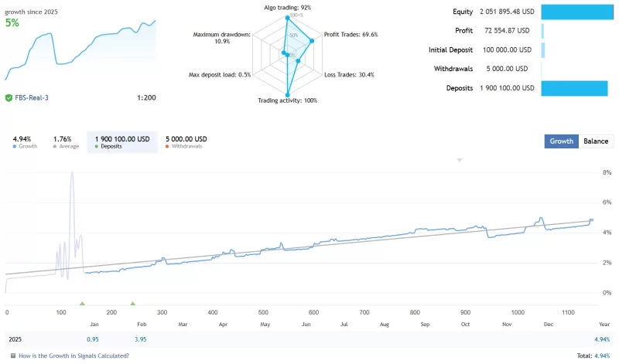This screenshot has width=619, height=364.
Task: Open 'How is the Growth in Signals Calculated?'
Action: [x=73, y=355]
